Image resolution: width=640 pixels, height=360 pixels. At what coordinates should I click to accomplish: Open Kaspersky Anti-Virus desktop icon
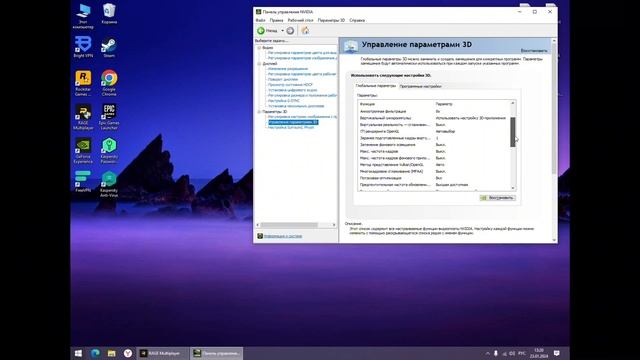(x=109, y=184)
